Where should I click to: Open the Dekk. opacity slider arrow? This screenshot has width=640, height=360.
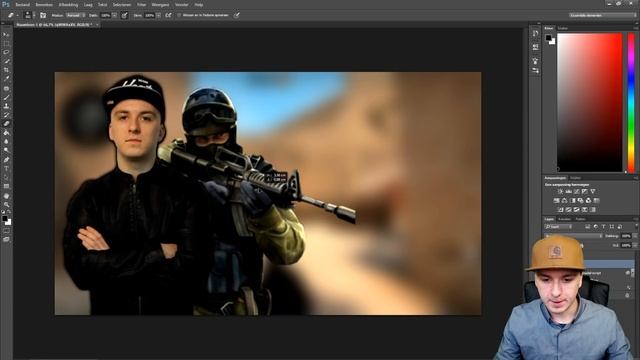tap(115, 16)
